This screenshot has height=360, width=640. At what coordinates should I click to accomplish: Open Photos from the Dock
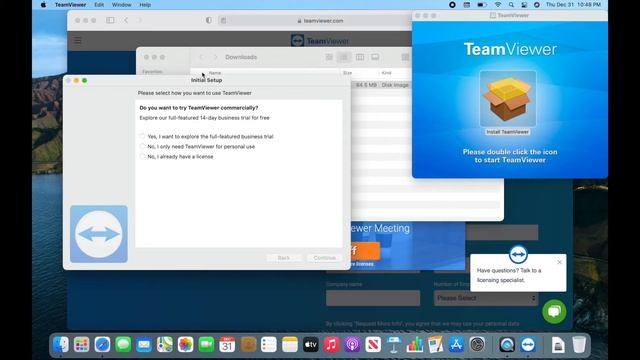pyautogui.click(x=186, y=345)
